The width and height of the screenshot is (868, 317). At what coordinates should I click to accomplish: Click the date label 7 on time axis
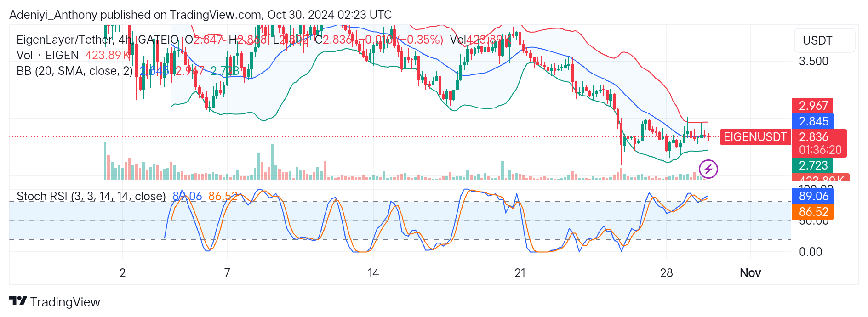[x=227, y=273]
